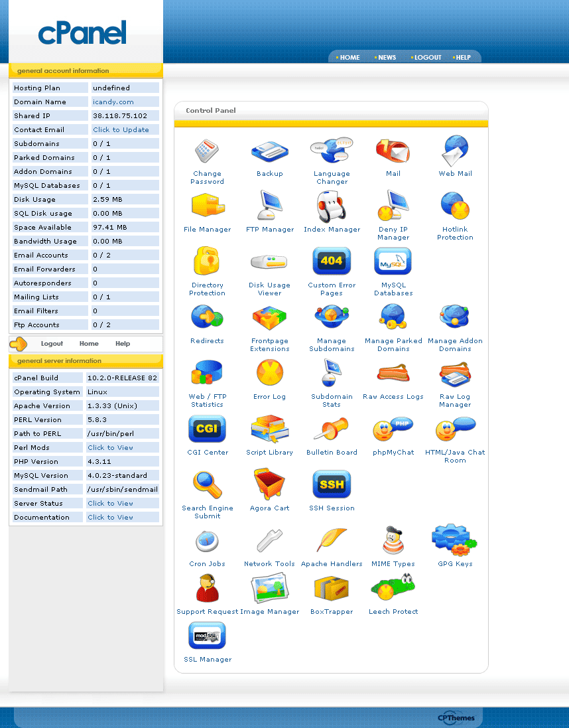Click HELP in the top navigation bar

pyautogui.click(x=463, y=58)
